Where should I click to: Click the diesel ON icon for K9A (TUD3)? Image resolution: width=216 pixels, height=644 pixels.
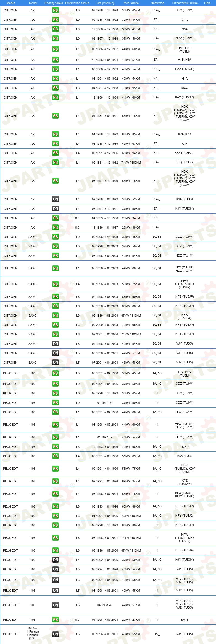(x=55, y=199)
